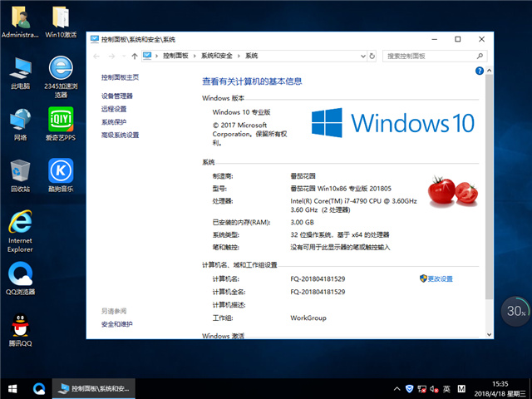Image resolution: width=532 pixels, height=399 pixels.
Task: Refresh the control panel page
Action: (372, 56)
